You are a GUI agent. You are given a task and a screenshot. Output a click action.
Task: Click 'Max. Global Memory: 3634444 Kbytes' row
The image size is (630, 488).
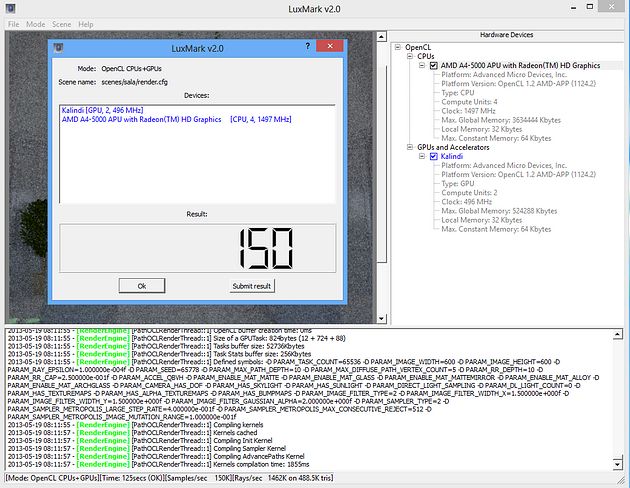point(501,120)
